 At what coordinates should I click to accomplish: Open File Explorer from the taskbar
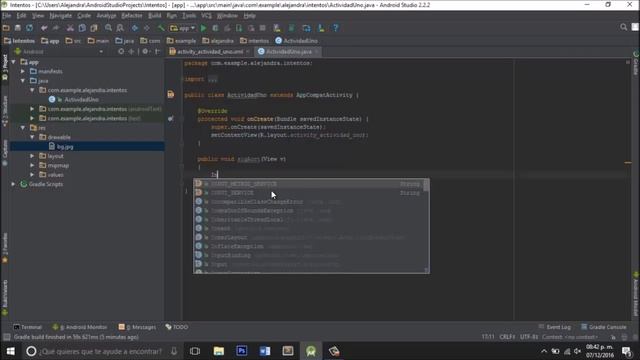(x=219, y=351)
